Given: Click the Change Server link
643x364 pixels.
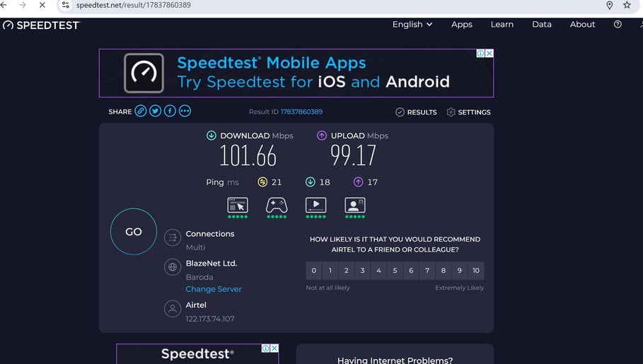Looking at the screenshot, I should point(213,289).
